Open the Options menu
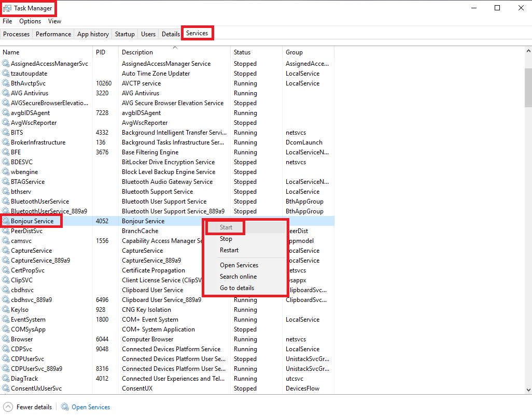 click(30, 21)
